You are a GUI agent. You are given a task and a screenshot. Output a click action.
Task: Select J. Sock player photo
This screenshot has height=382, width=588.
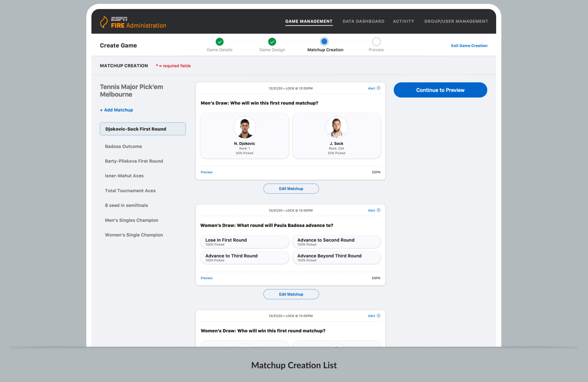pos(336,127)
